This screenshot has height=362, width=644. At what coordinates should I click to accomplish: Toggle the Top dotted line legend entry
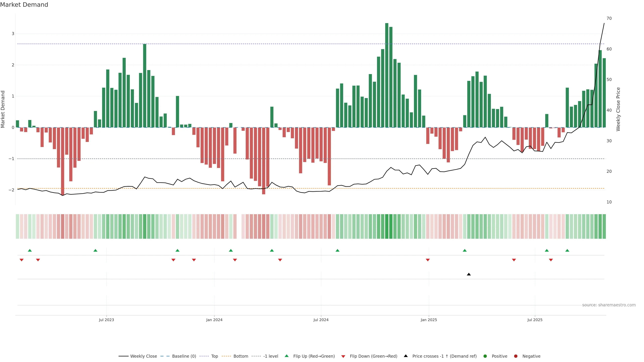coord(214,356)
